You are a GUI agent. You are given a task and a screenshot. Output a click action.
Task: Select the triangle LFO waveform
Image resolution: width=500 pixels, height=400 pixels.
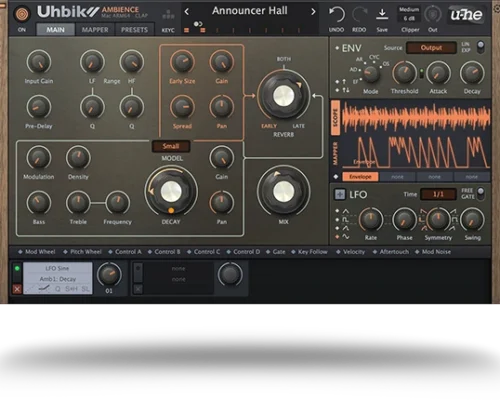pyautogui.click(x=345, y=211)
